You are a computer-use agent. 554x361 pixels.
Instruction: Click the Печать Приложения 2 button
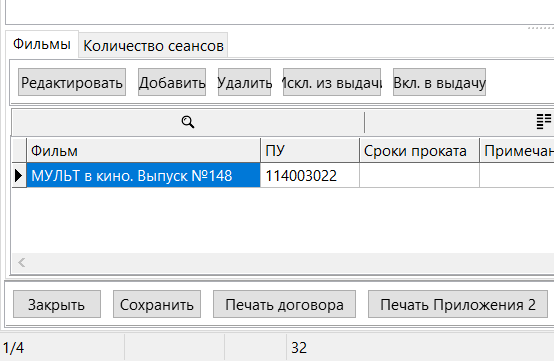pyautogui.click(x=458, y=304)
